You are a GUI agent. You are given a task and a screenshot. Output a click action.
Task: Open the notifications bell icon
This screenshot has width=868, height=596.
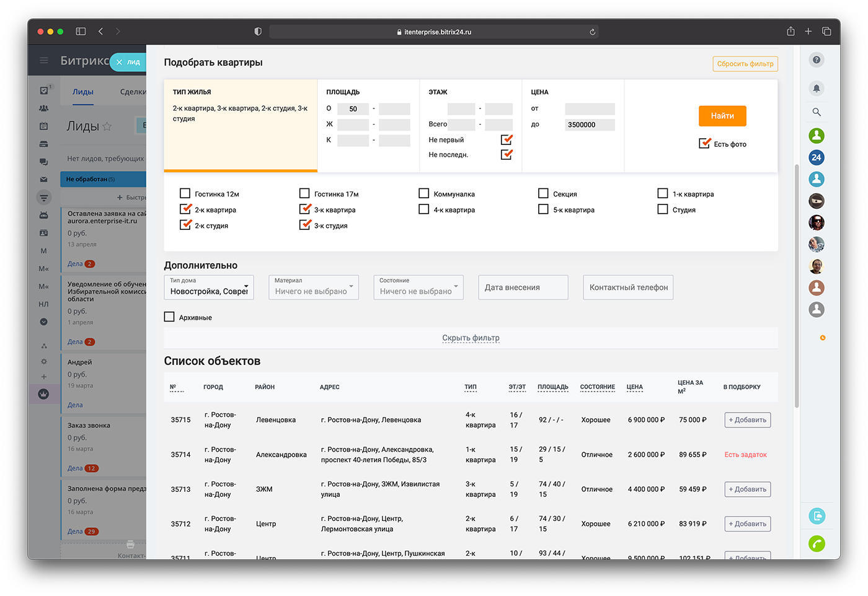(x=817, y=89)
